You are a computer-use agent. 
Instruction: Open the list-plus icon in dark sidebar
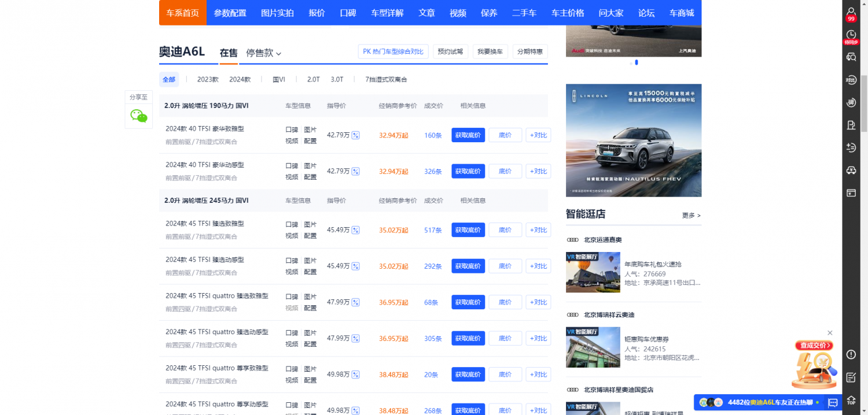pos(851,148)
